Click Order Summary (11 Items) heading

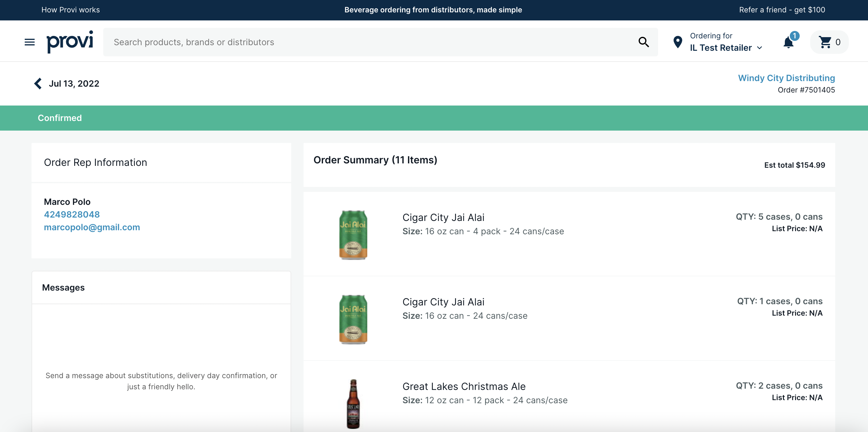375,160
